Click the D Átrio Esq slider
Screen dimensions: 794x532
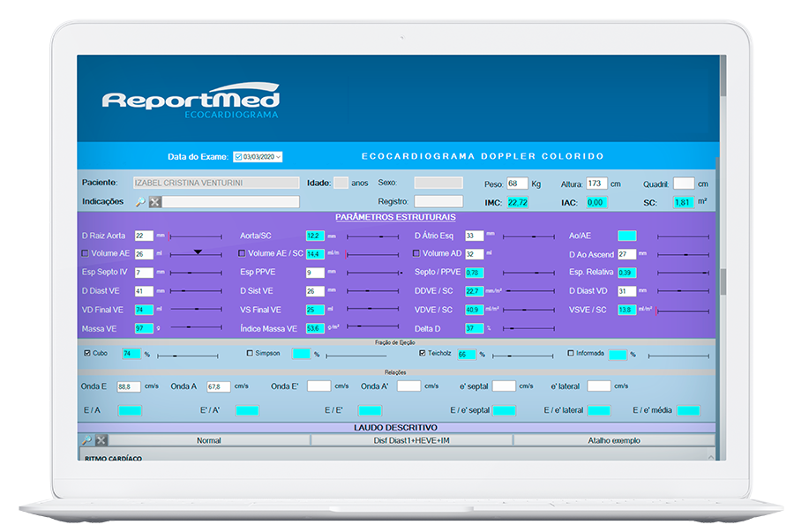[x=528, y=236]
